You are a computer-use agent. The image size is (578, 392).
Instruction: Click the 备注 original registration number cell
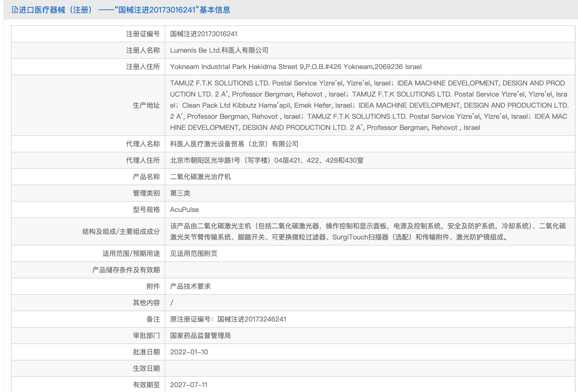(x=228, y=319)
